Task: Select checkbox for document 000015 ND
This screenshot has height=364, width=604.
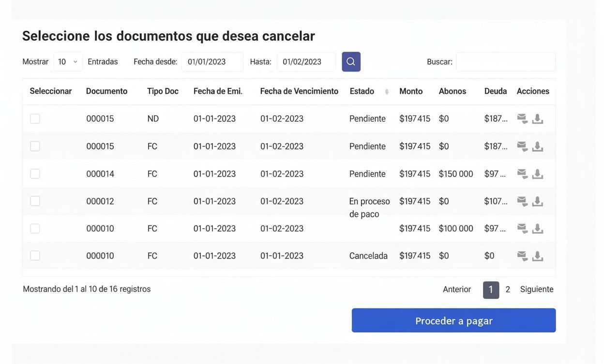Action: click(x=35, y=119)
